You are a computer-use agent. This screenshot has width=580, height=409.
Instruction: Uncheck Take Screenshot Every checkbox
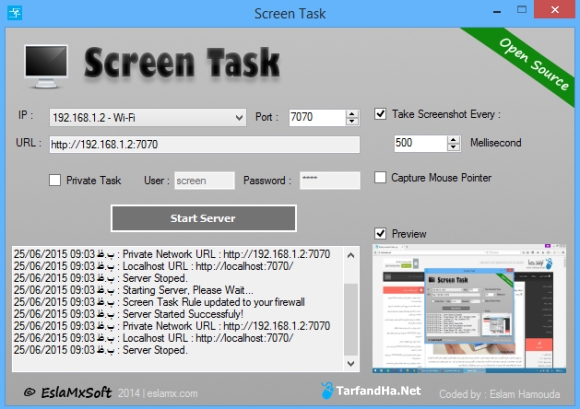pyautogui.click(x=380, y=114)
